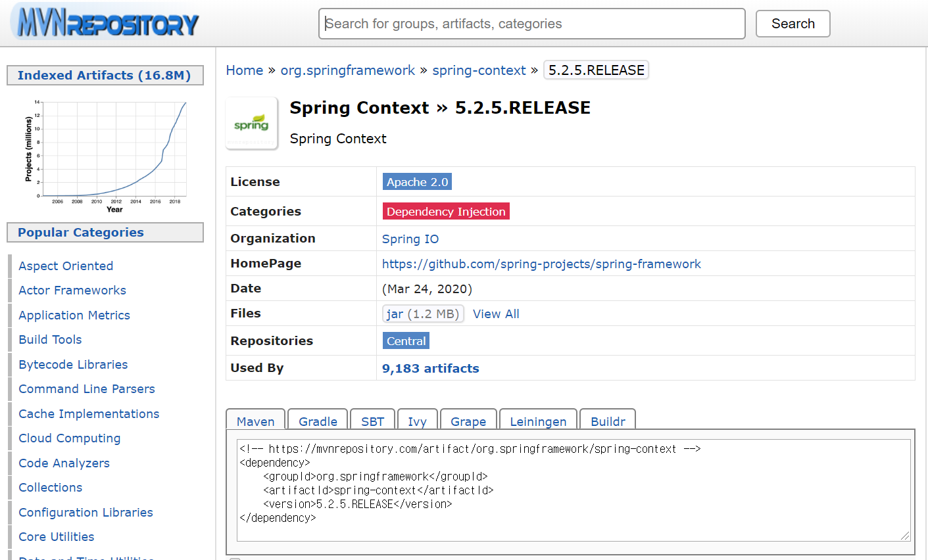Open Dependency Injection category tag
Screen dimensions: 928x560
click(x=446, y=212)
